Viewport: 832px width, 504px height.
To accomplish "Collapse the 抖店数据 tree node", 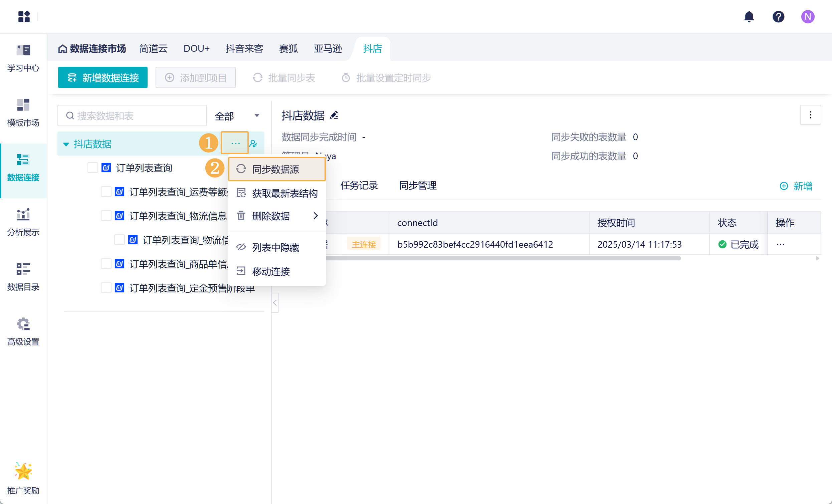I will coord(66,144).
